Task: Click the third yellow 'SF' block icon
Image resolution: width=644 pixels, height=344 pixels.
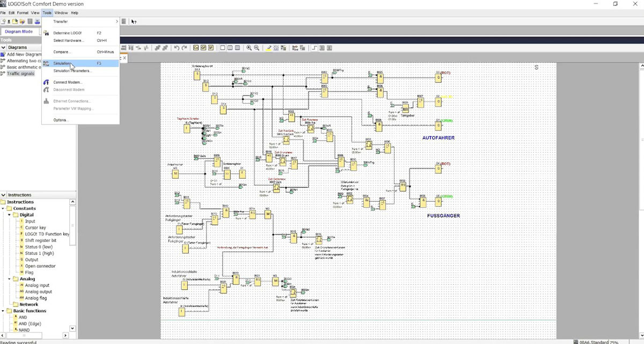Action: pos(211,48)
